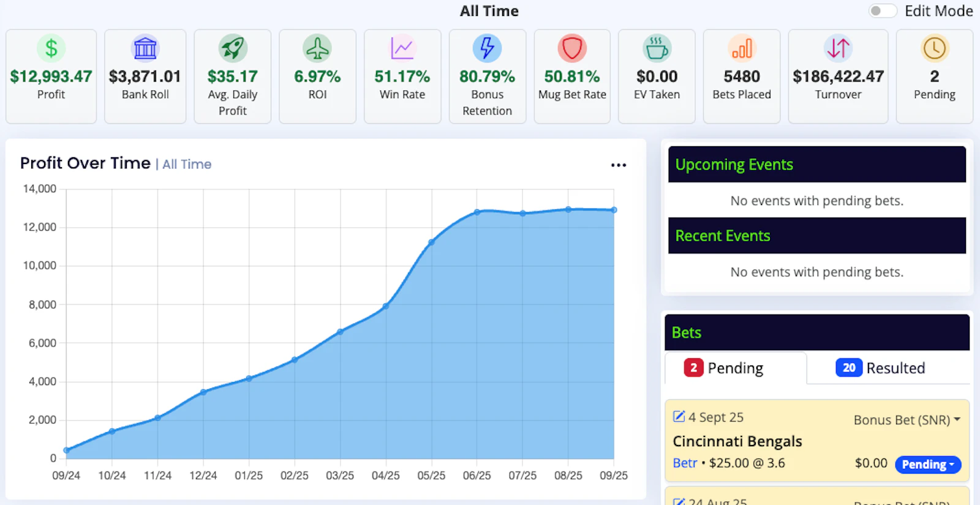The image size is (980, 505).
Task: Open the Bonus Bet (SNR) dropdown
Action: [x=907, y=420]
